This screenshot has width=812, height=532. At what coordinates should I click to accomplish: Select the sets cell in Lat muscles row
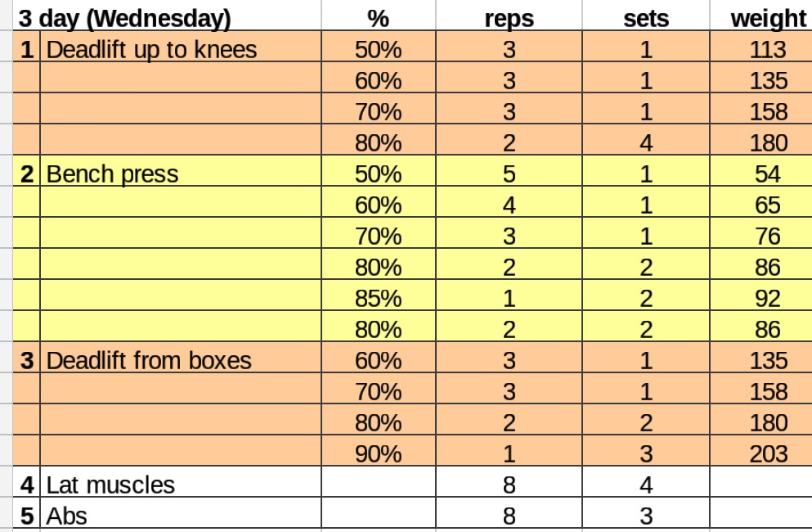[646, 485]
